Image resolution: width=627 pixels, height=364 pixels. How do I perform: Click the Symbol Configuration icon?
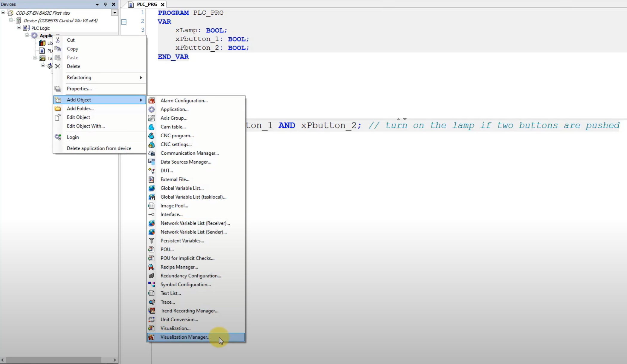click(x=151, y=284)
